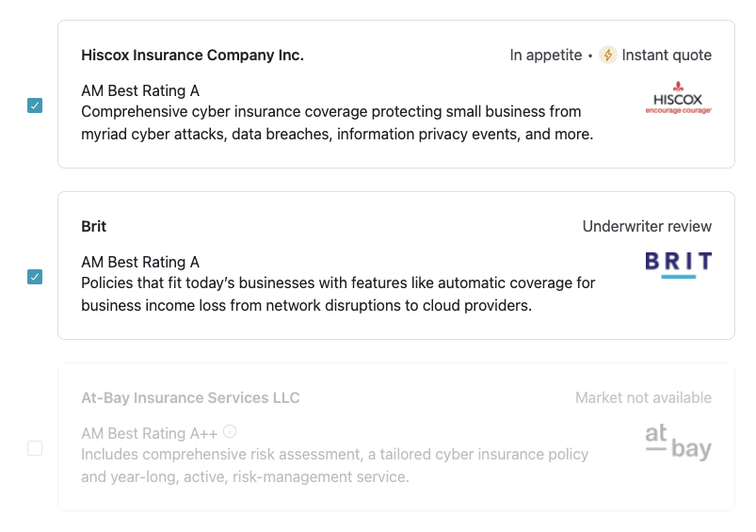Tick the At-Bay Insurance Services checkbox

click(x=35, y=448)
